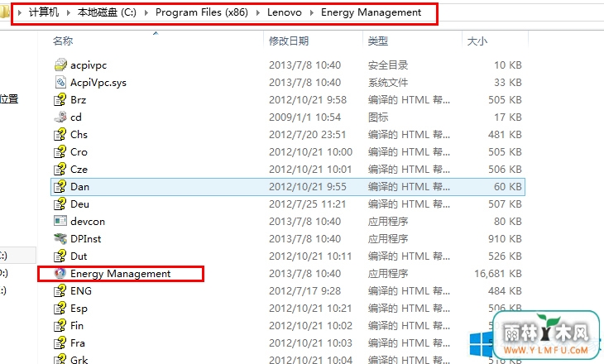Select the file name Dan
604x364 pixels.
pyautogui.click(x=79, y=187)
